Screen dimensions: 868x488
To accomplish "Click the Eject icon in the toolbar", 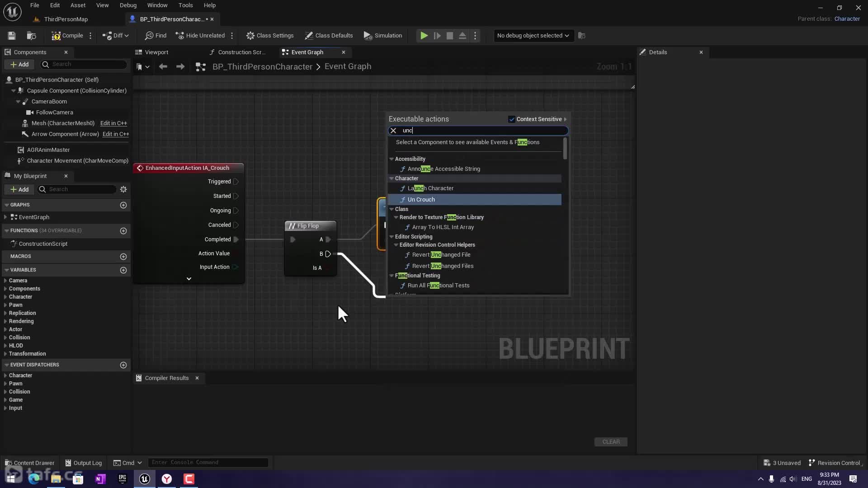I will tap(462, 36).
